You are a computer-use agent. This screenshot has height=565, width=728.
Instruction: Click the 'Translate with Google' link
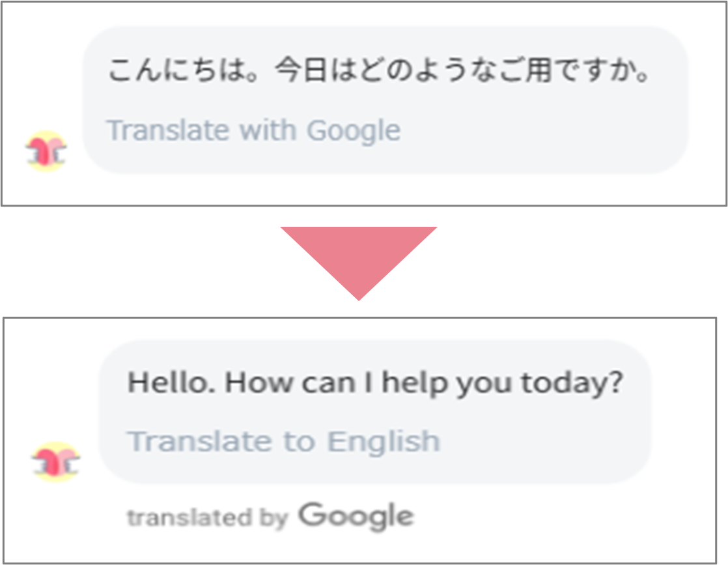253,130
